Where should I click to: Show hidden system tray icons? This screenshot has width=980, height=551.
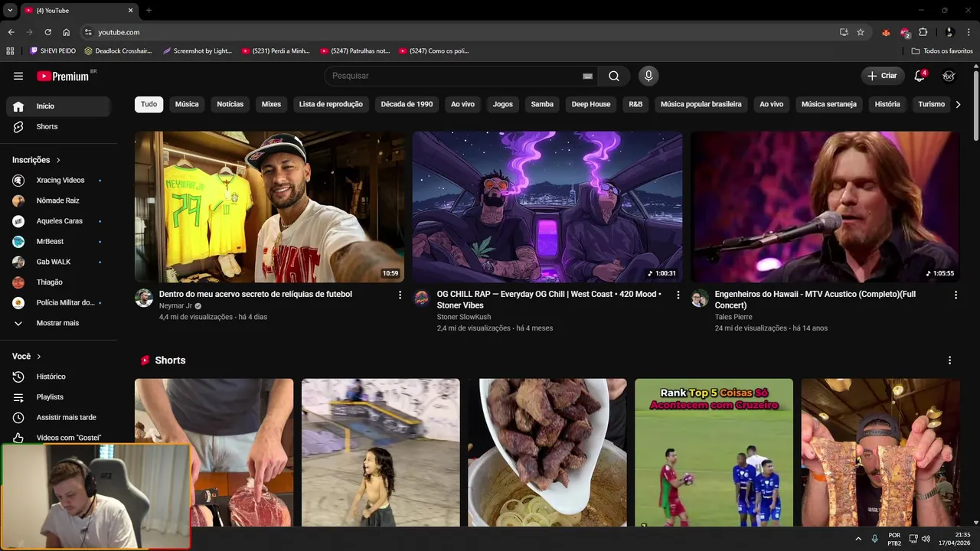coord(858,539)
